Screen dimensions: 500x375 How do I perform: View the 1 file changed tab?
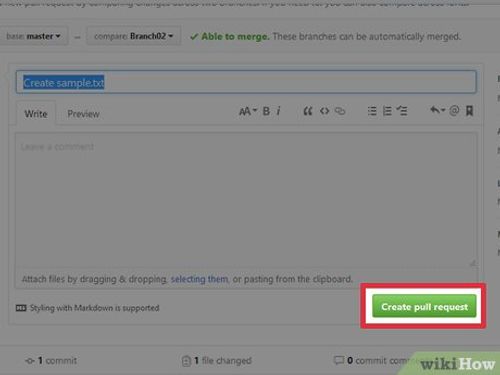pyautogui.click(x=217, y=361)
